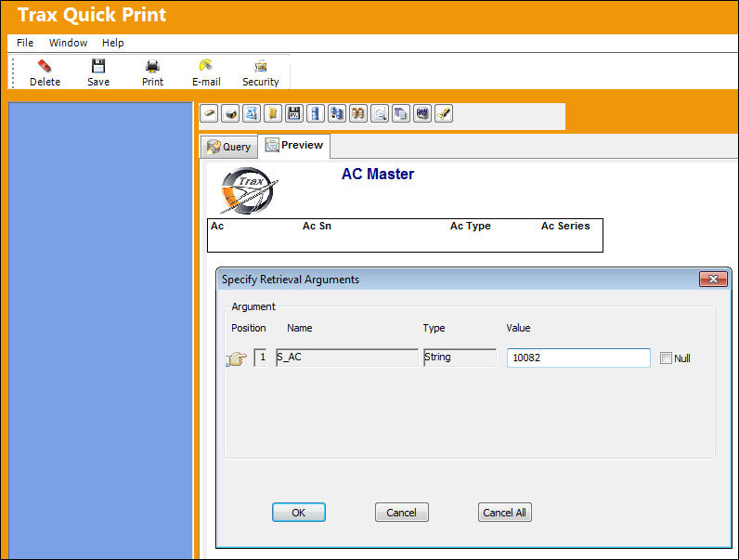Click the small eraser icon in report toolbar
Image resolution: width=739 pixels, height=560 pixels.
(x=209, y=113)
